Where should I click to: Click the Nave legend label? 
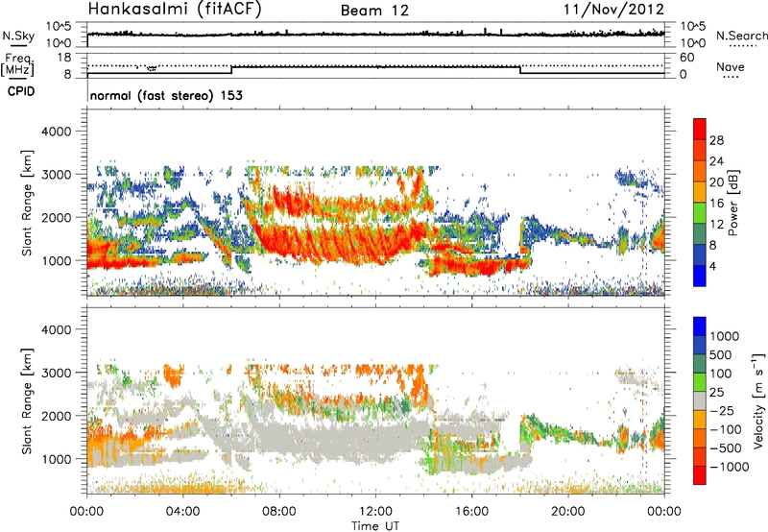(x=731, y=66)
